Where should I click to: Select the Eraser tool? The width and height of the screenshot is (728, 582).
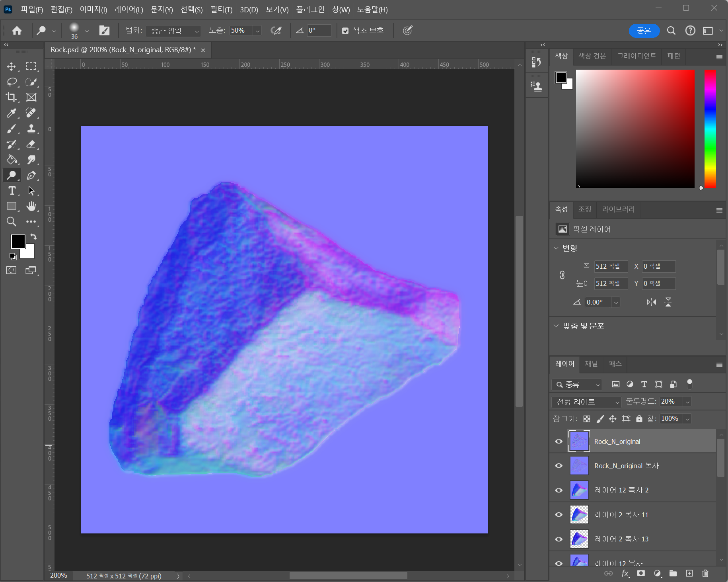pyautogui.click(x=31, y=144)
